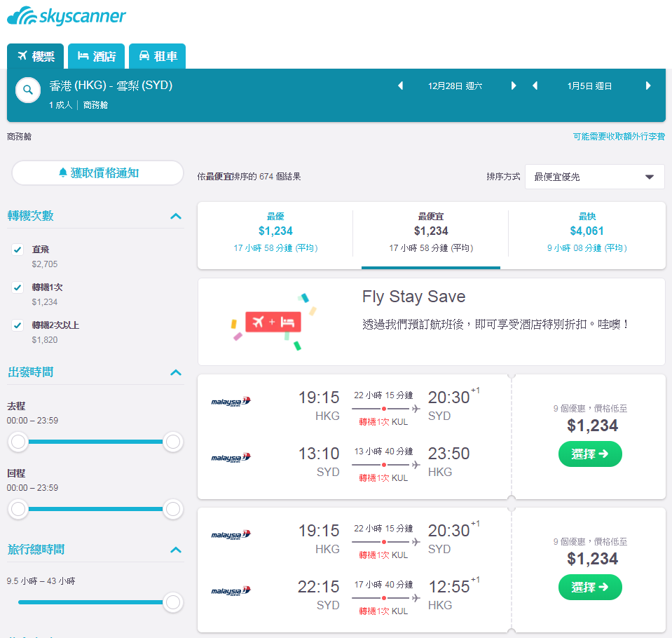
Task: Advance departure date with next arrow
Action: [514, 86]
